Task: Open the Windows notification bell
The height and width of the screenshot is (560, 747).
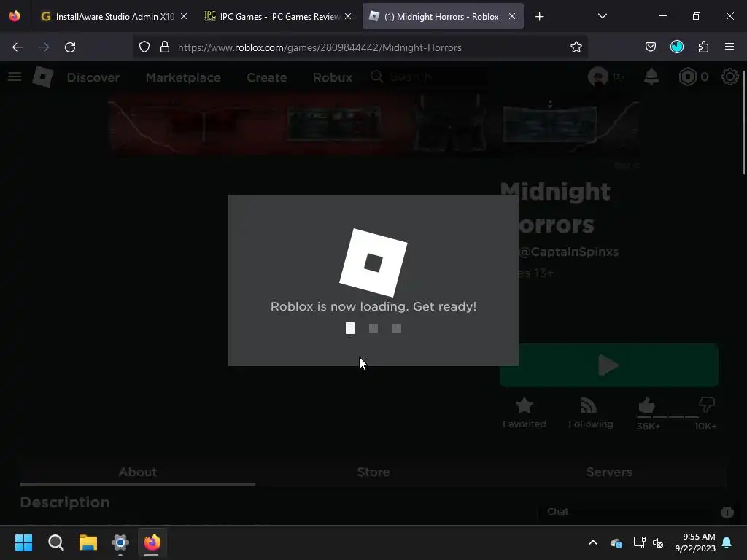Action: pos(727,542)
